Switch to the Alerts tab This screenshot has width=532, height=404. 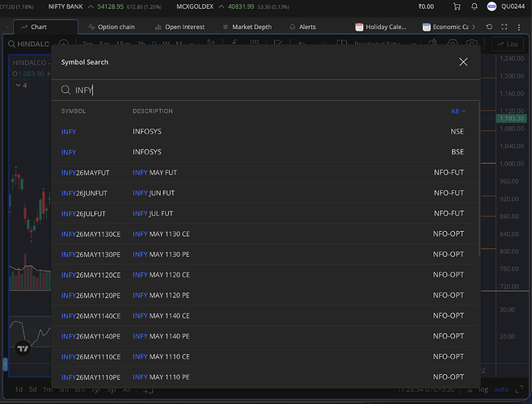pyautogui.click(x=302, y=27)
